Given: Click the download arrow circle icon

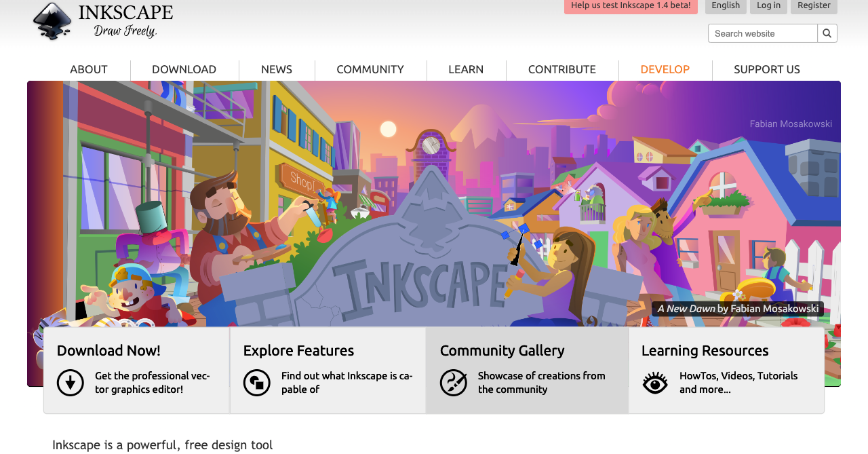Looking at the screenshot, I should coord(71,383).
